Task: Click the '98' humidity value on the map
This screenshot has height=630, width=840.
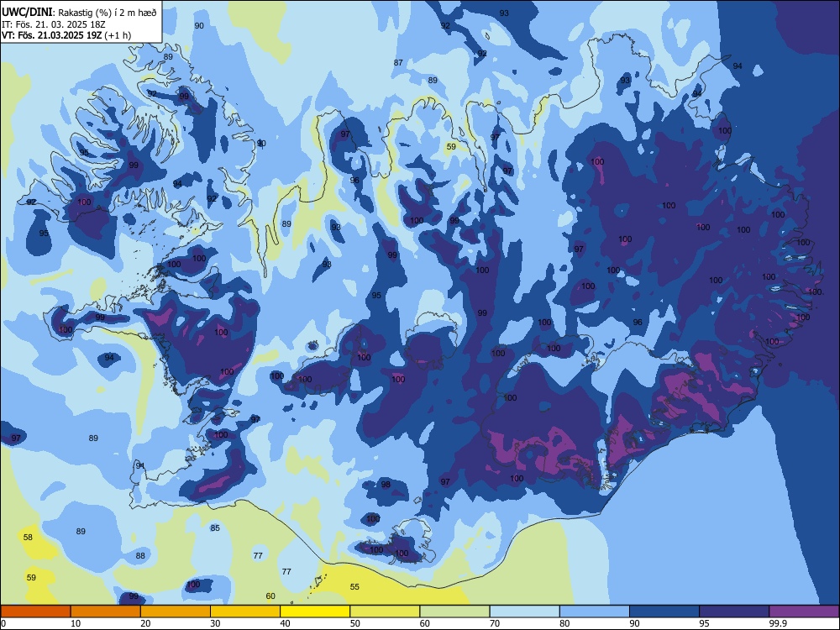Action: [386, 485]
